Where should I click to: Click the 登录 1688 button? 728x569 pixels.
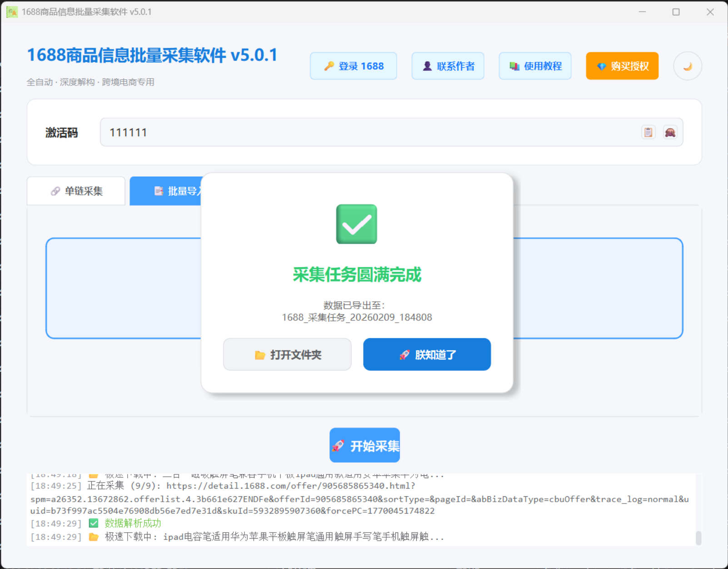(x=354, y=65)
